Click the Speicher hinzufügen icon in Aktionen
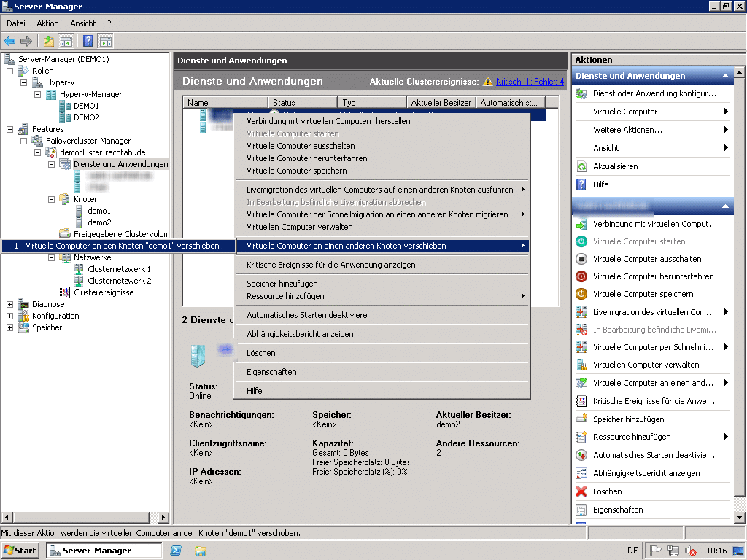 point(581,419)
